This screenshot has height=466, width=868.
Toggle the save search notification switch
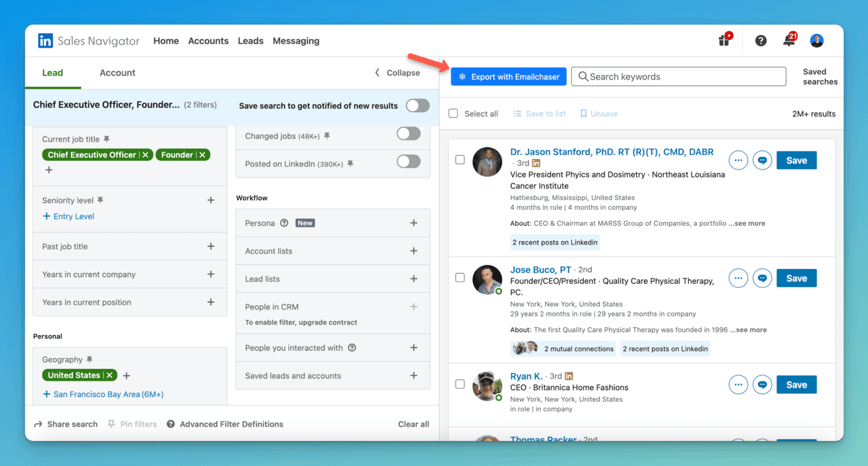[417, 105]
